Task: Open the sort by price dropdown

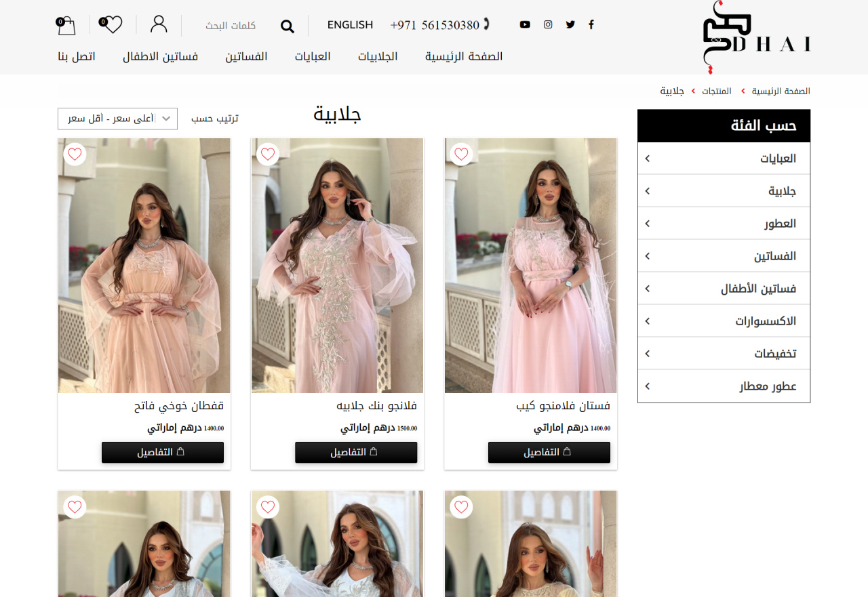Action: [117, 119]
